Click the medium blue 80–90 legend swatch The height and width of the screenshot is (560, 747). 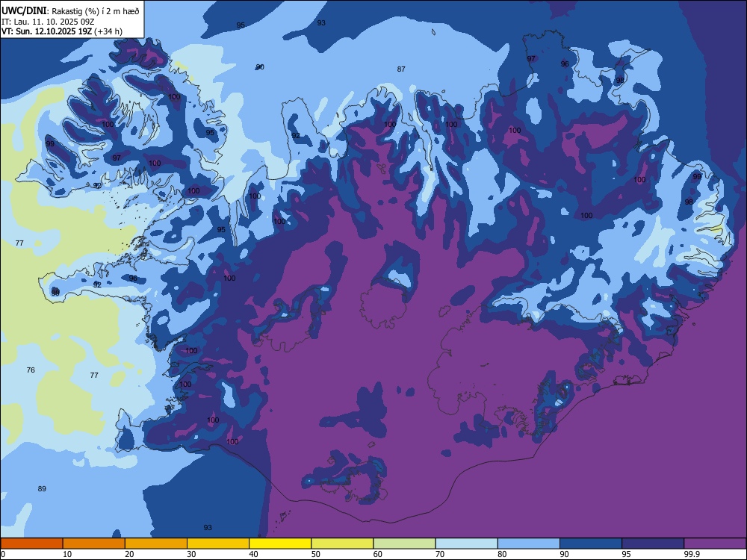529,544
